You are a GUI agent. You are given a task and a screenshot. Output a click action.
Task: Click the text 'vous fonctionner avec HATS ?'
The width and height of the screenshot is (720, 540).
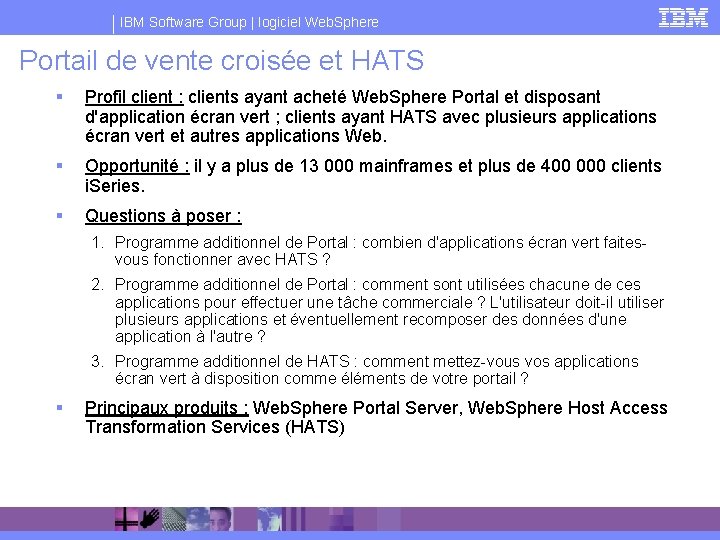pos(223,259)
